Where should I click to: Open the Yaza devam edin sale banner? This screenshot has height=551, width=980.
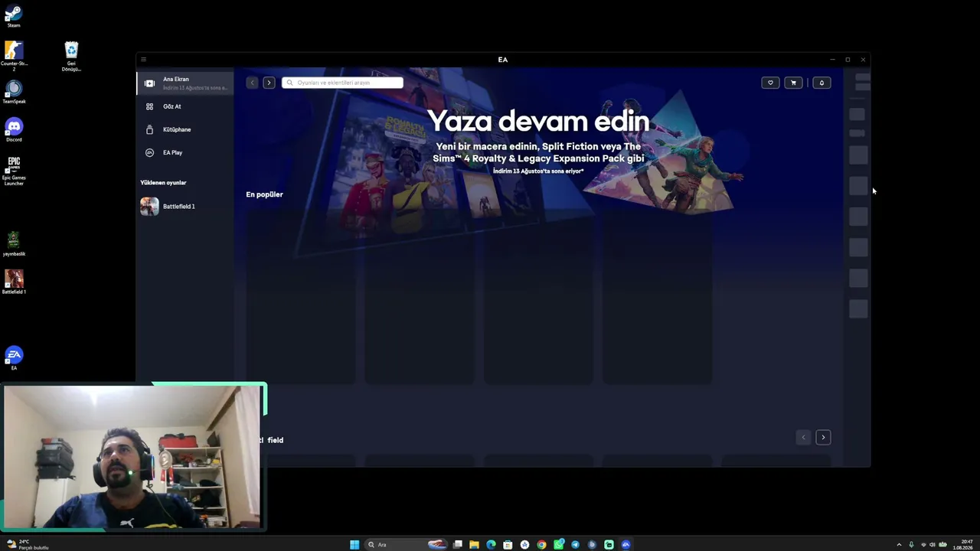pyautogui.click(x=538, y=141)
